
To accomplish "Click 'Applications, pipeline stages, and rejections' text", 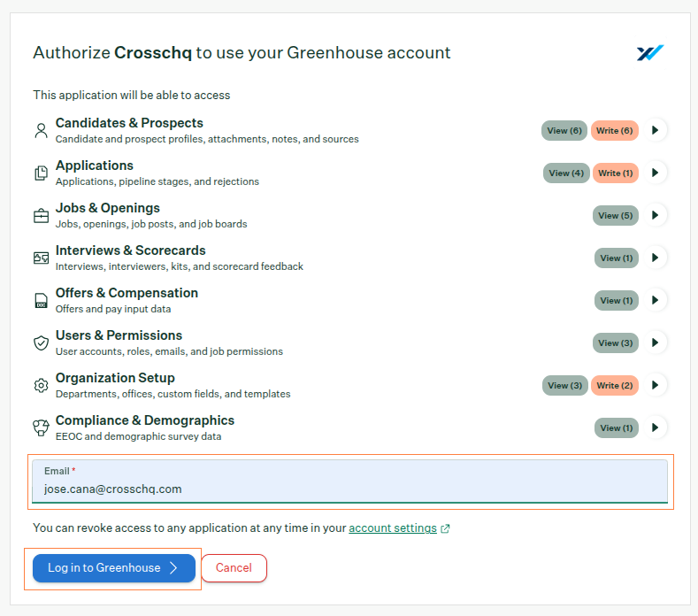I will (x=157, y=181).
